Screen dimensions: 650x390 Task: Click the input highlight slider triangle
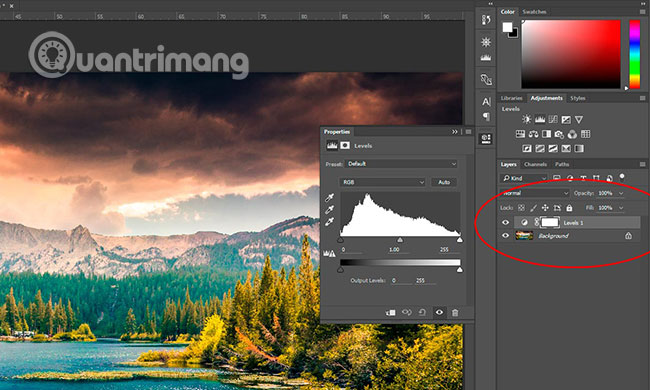tap(460, 240)
